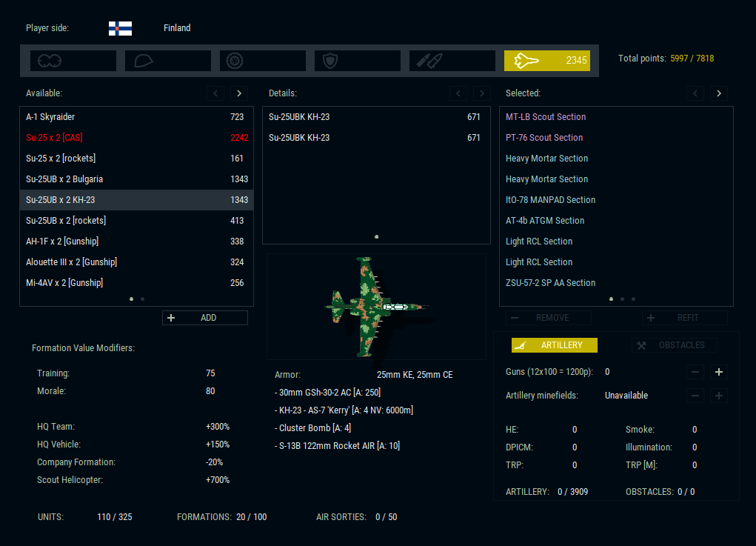This screenshot has width=756, height=546.
Task: Select Su-25UB x 2 KH-23 entry
Action: pyautogui.click(x=136, y=200)
